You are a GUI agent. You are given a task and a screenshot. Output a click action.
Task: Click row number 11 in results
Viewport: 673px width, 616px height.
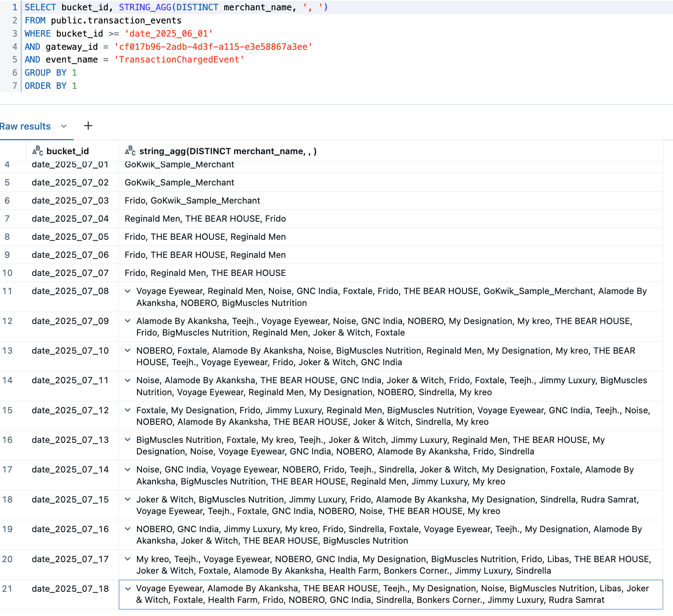point(7,291)
